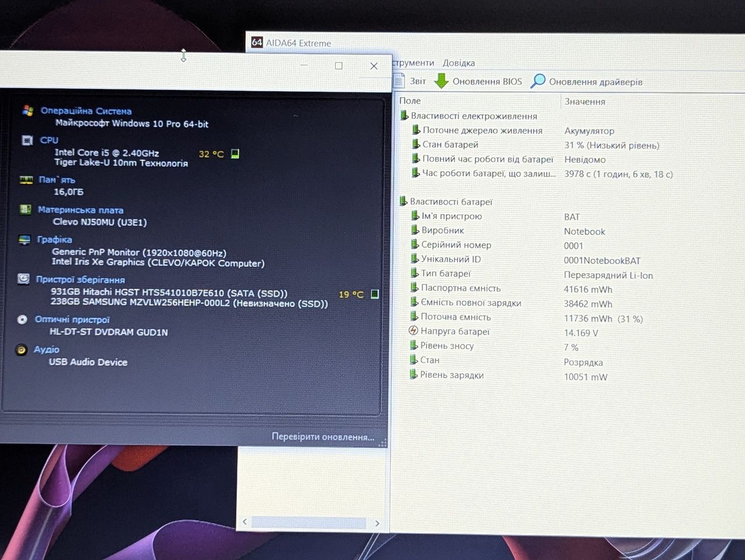Open the Інструменти menu in AIDA64
This screenshot has height=560, width=745.
(x=413, y=63)
